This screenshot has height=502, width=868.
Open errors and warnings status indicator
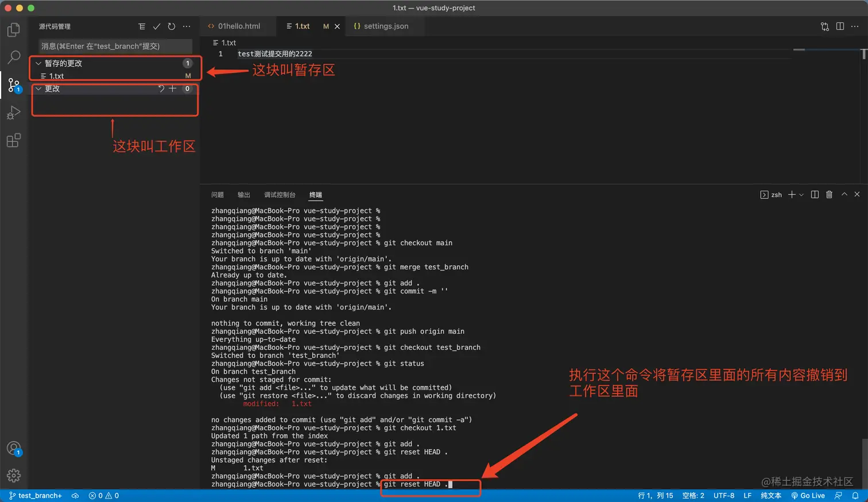click(x=104, y=496)
